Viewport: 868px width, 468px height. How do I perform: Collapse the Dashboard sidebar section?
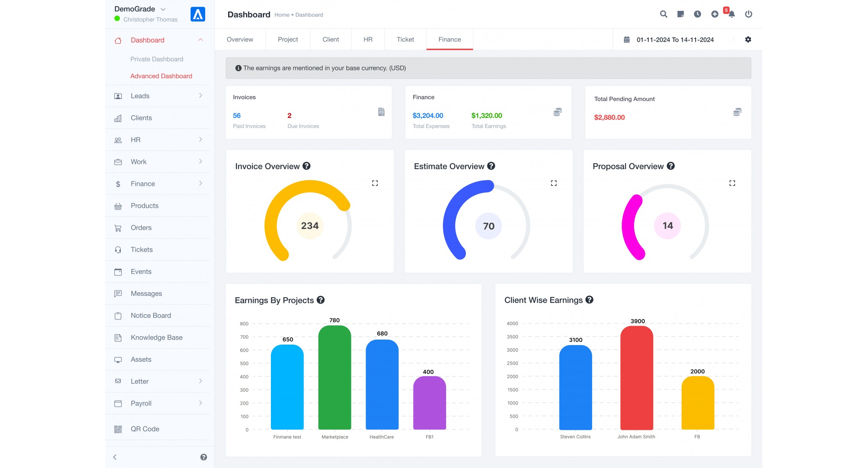(x=200, y=40)
